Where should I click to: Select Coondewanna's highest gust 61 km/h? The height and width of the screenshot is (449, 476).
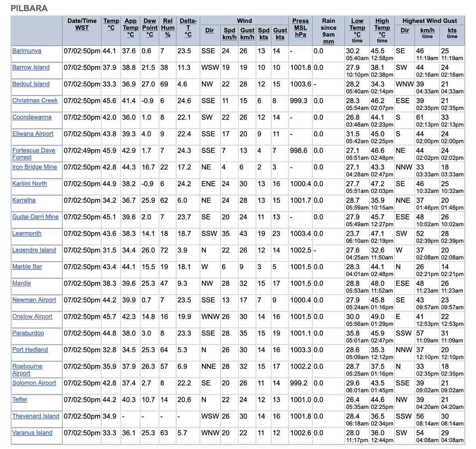pos(420,118)
